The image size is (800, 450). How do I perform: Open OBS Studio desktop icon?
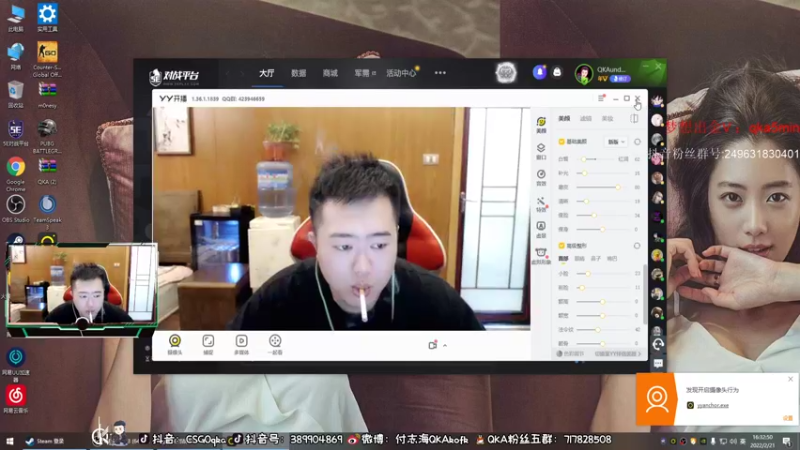pyautogui.click(x=16, y=209)
